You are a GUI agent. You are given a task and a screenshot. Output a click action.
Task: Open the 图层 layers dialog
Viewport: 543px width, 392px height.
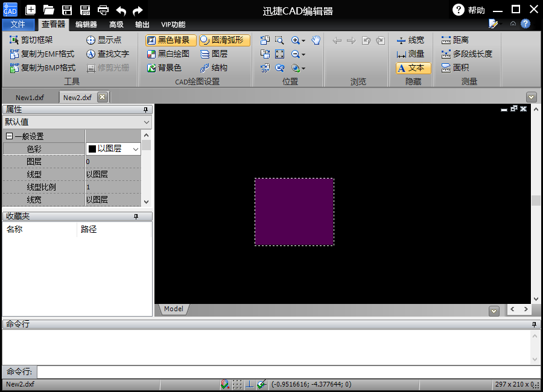click(x=214, y=54)
